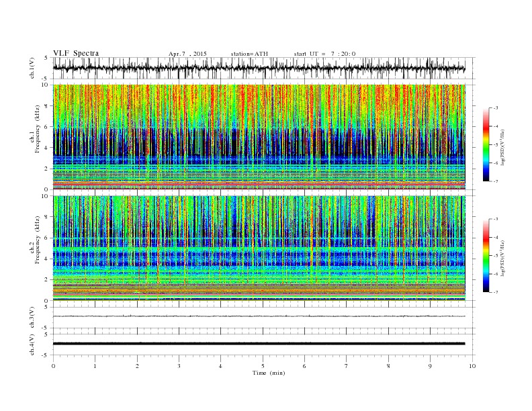Click the date "Apr. 7, 2015"
Image resolution: width=532 pixels, height=411 pixels.
187,54
